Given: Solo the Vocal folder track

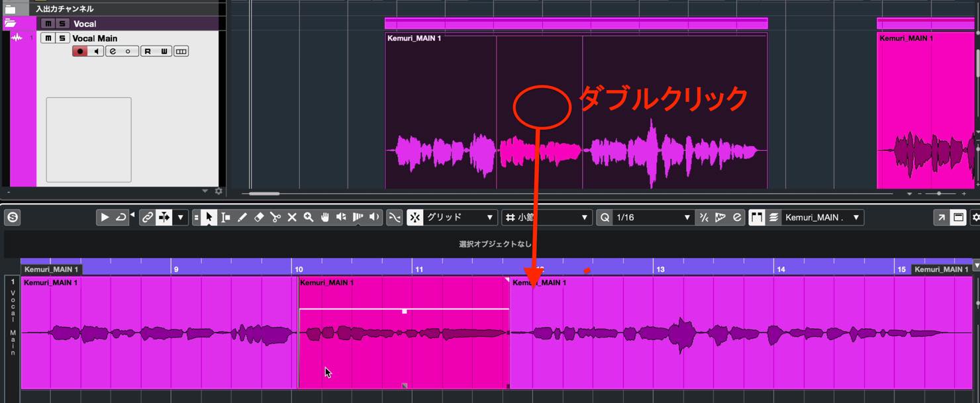Looking at the screenshot, I should click(x=62, y=24).
